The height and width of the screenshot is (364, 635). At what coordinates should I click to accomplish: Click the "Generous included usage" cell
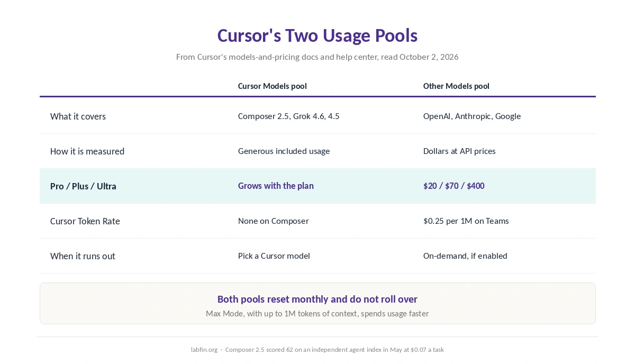coord(284,151)
